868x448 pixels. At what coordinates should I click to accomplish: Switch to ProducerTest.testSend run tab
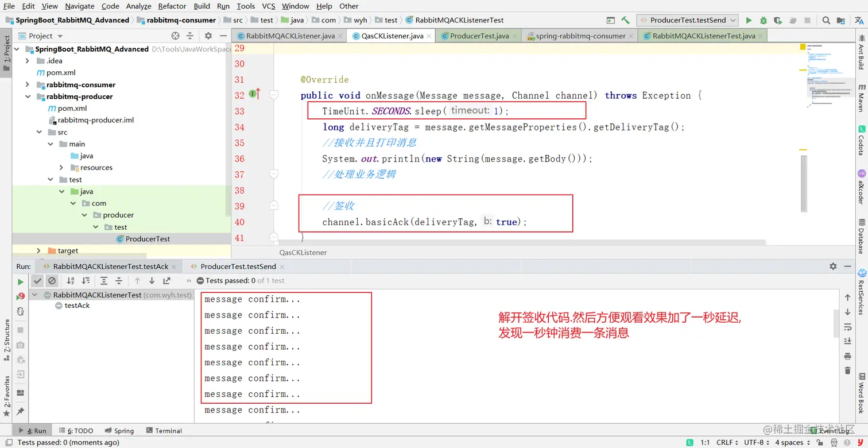point(238,267)
